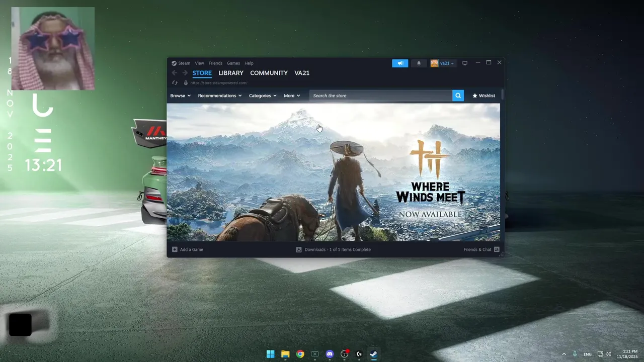644x362 pixels.
Task: Expand the More dropdown
Action: coord(292,96)
